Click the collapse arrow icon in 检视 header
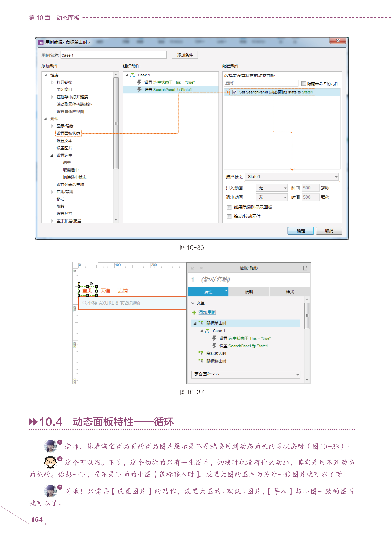Viewport: 392px width, 537px height. [193, 268]
